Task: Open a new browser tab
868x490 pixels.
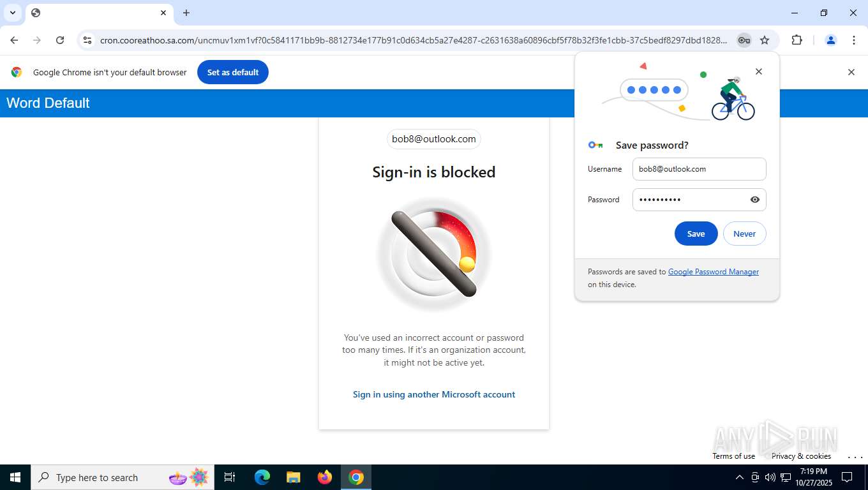Action: click(186, 13)
